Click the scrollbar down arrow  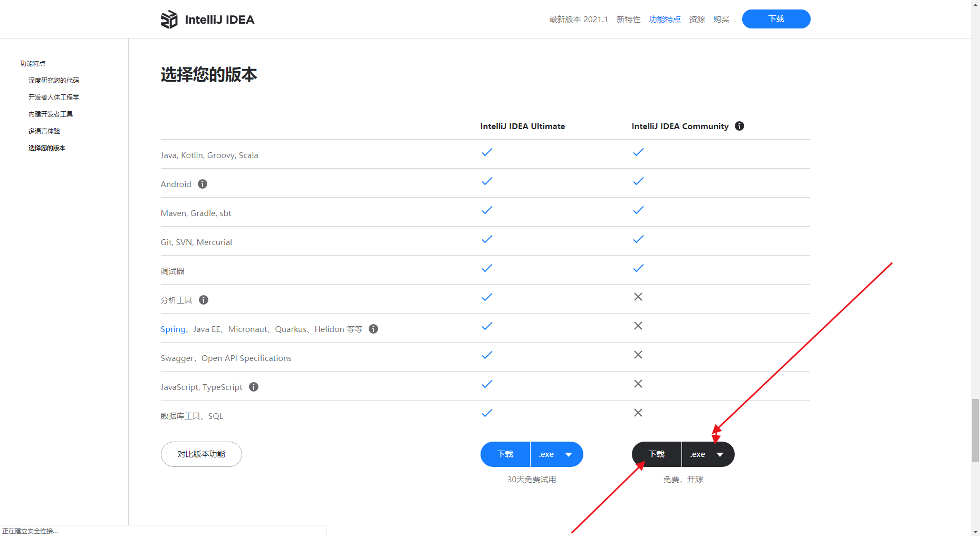coord(975,532)
